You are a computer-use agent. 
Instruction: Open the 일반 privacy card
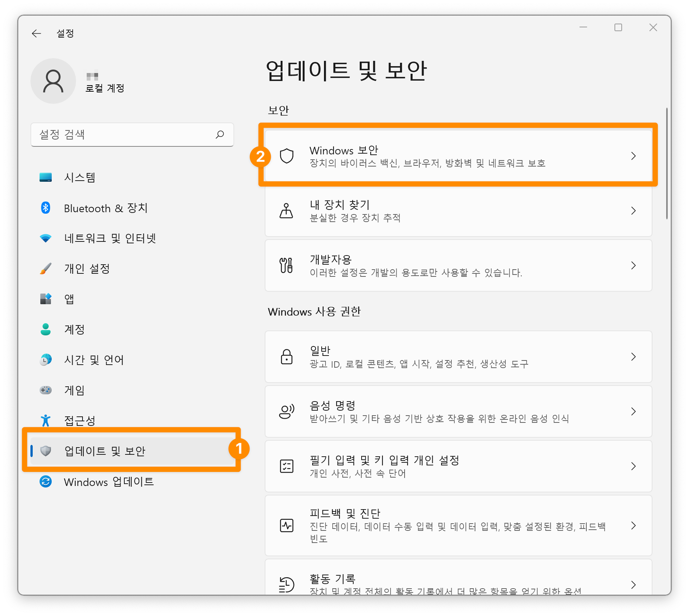coord(459,357)
